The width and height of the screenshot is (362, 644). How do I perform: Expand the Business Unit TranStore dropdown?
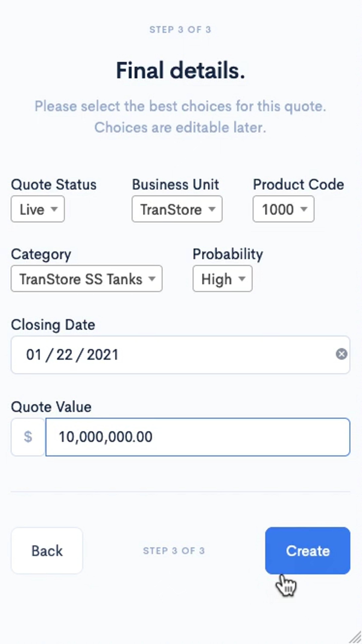pos(177,209)
